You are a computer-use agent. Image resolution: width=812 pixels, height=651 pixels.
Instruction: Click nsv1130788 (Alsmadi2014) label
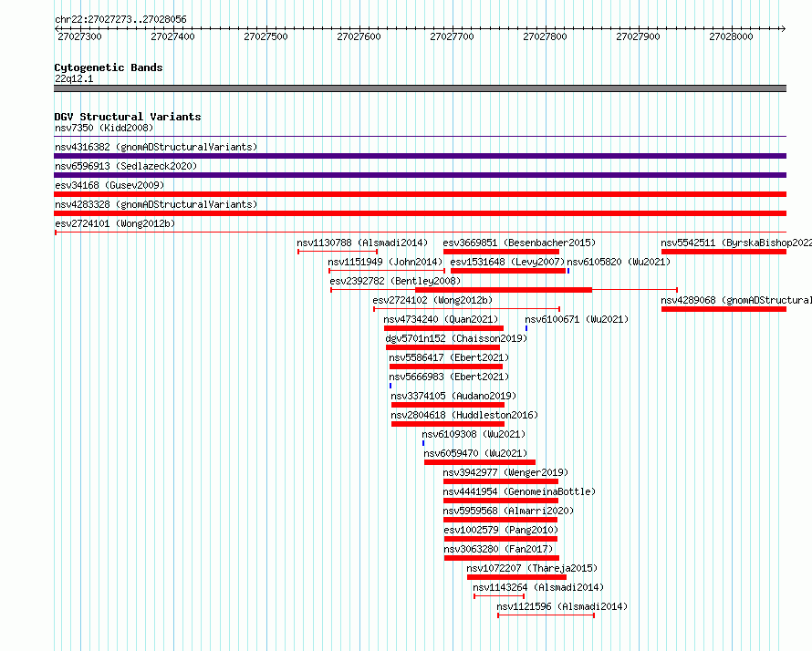(362, 243)
